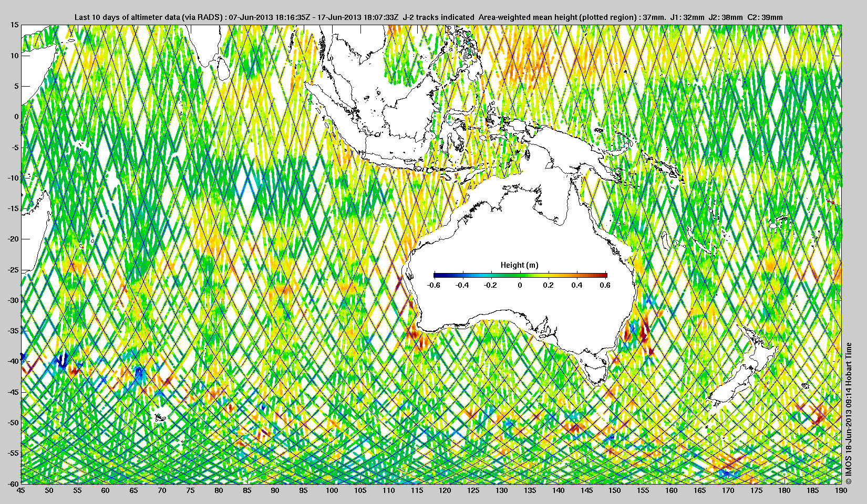Click the latitude tick label '-25' on the left axis
Image resolution: width=867 pixels, height=504 pixels.
[13, 270]
